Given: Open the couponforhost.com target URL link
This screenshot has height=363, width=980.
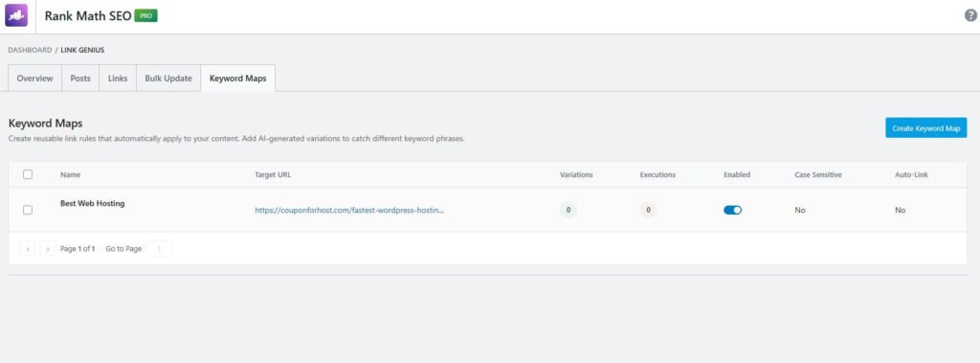Looking at the screenshot, I should pos(349,211).
